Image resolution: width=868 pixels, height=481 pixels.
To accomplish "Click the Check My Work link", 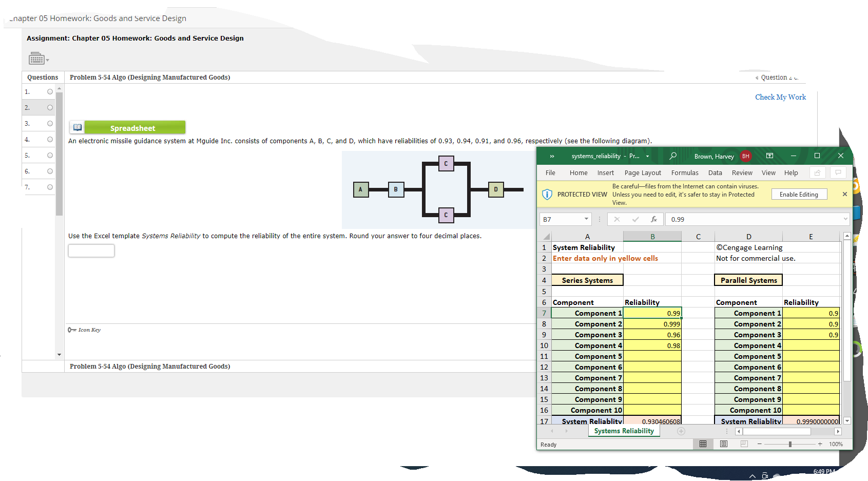I will [780, 97].
